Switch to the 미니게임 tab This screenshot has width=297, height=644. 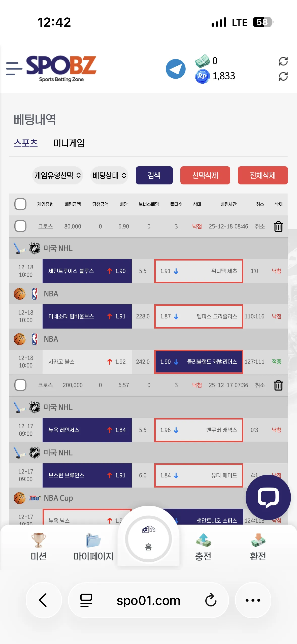tap(69, 143)
